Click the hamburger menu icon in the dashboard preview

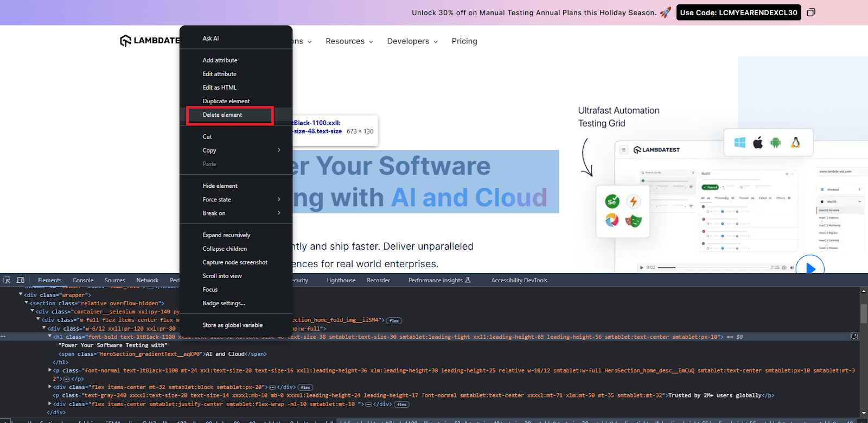tap(624, 149)
